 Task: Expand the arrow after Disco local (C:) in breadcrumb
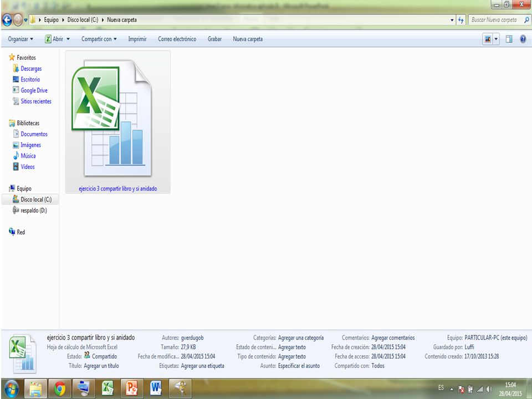click(x=103, y=20)
